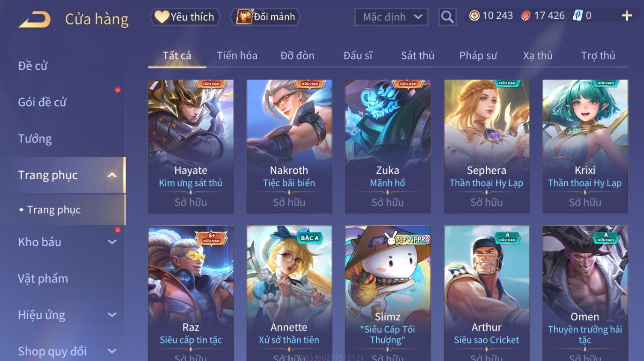Open the search magnifier icon
The height and width of the screenshot is (361, 644).
click(447, 17)
